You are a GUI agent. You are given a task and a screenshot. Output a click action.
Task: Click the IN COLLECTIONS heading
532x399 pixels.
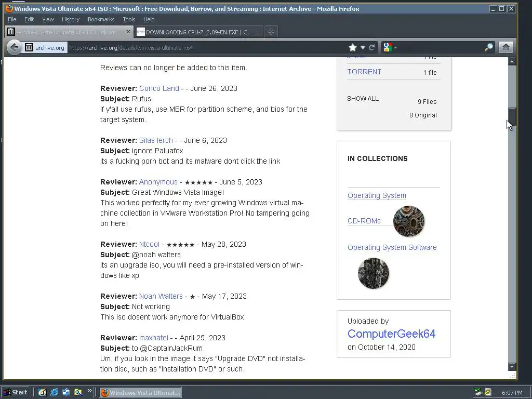click(x=378, y=158)
